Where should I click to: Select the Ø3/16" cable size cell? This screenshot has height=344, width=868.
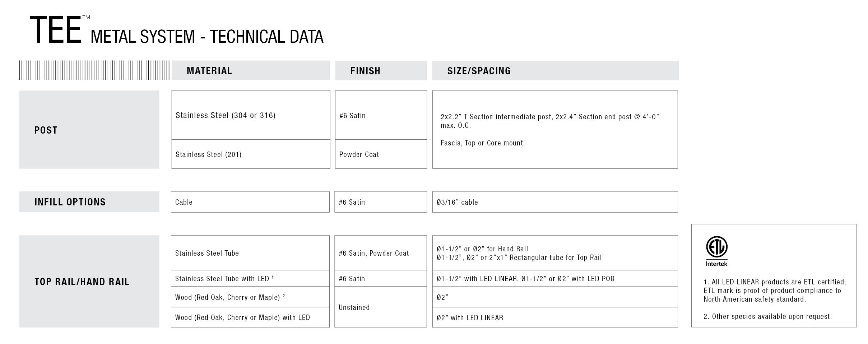pos(555,202)
